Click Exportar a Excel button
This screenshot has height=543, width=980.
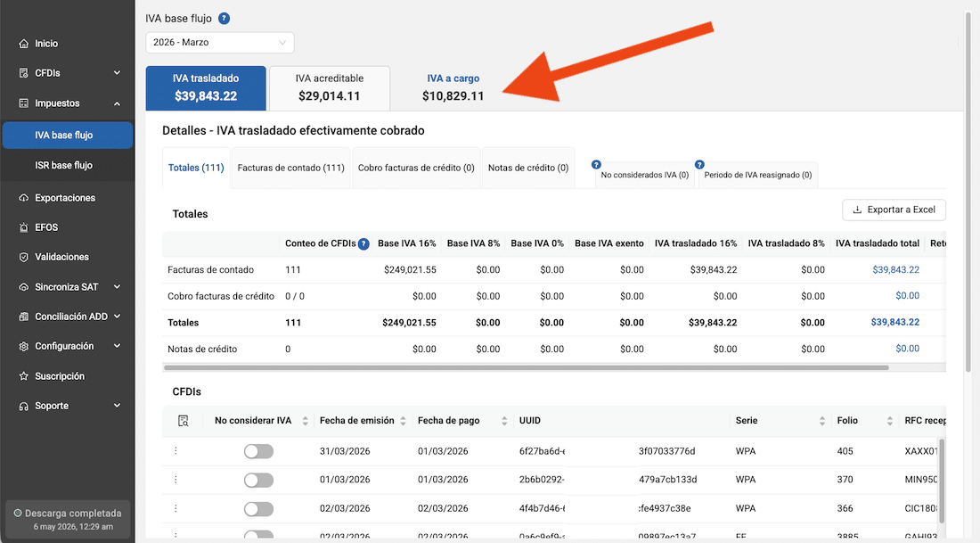(x=894, y=210)
